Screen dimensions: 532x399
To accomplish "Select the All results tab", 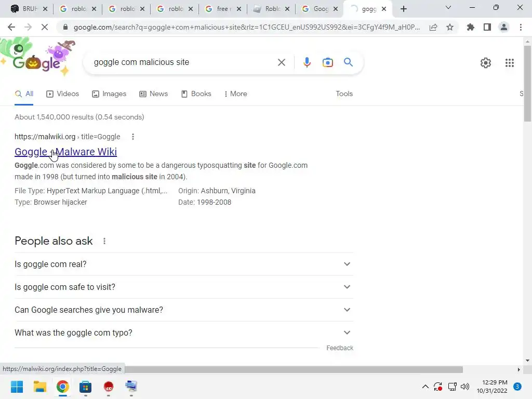I will click(24, 94).
